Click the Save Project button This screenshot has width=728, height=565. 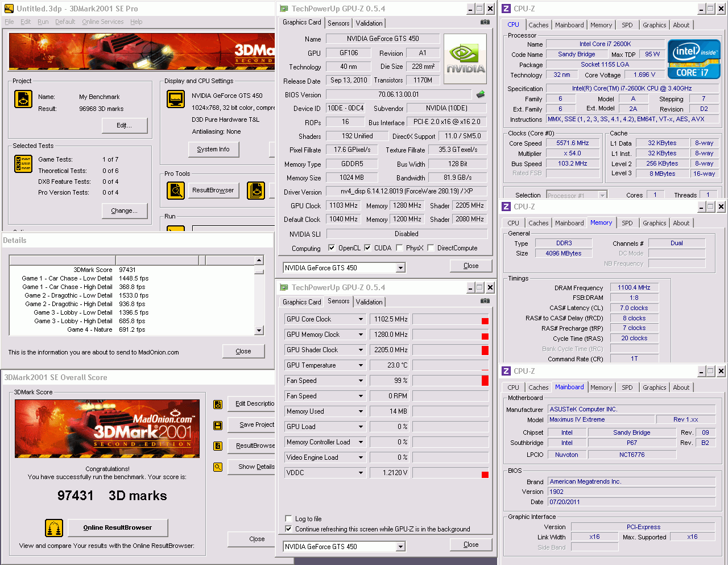[x=251, y=424]
